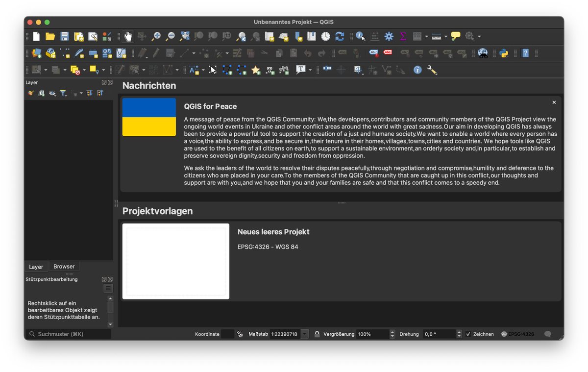Collapse all layers in Layer panel
This screenshot has width=588, height=372.
pos(100,93)
